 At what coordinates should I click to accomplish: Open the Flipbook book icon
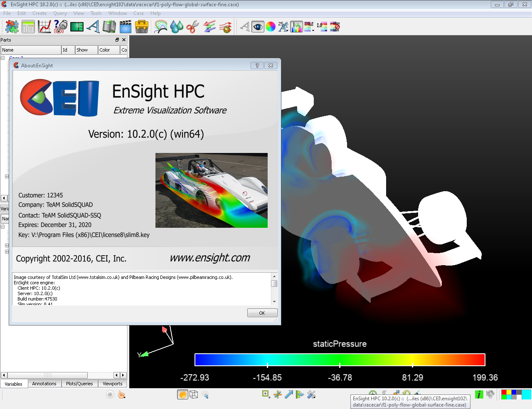click(x=109, y=27)
